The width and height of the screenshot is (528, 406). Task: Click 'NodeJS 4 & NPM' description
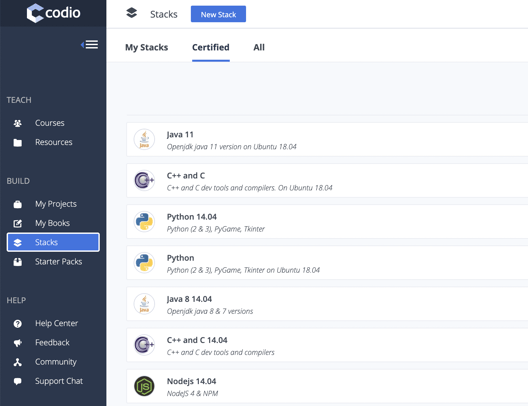point(192,393)
